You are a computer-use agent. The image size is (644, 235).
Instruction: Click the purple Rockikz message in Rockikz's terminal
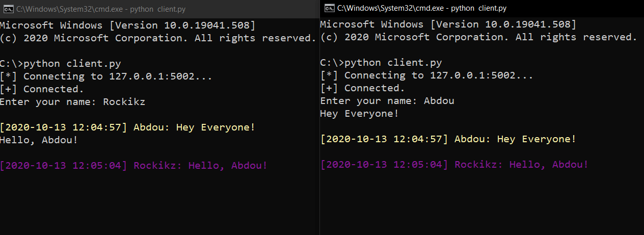click(x=133, y=165)
